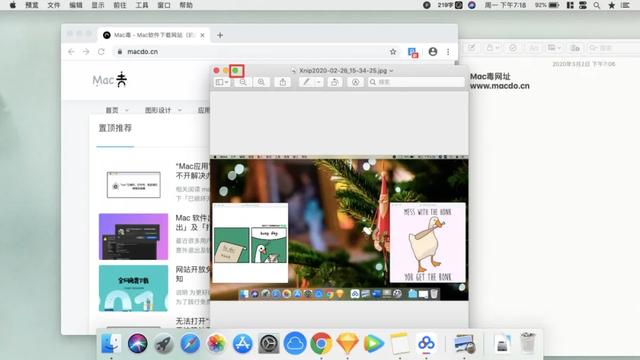Toggle the checklist button in Notes

tap(513, 48)
